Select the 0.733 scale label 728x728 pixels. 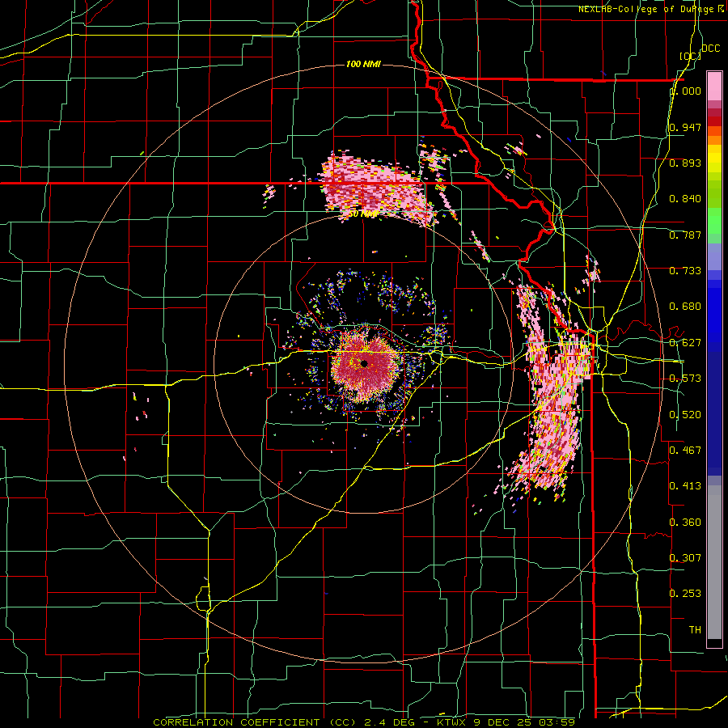(x=685, y=271)
